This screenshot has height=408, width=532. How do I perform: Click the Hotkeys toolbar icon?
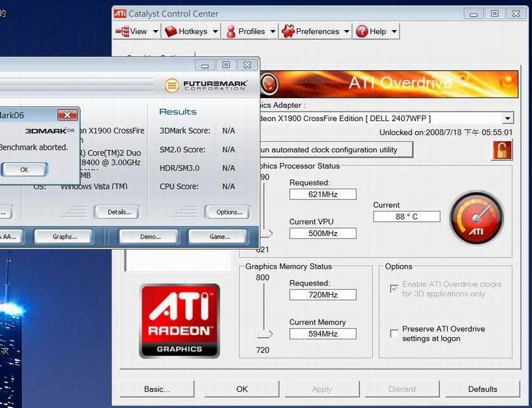click(x=171, y=31)
